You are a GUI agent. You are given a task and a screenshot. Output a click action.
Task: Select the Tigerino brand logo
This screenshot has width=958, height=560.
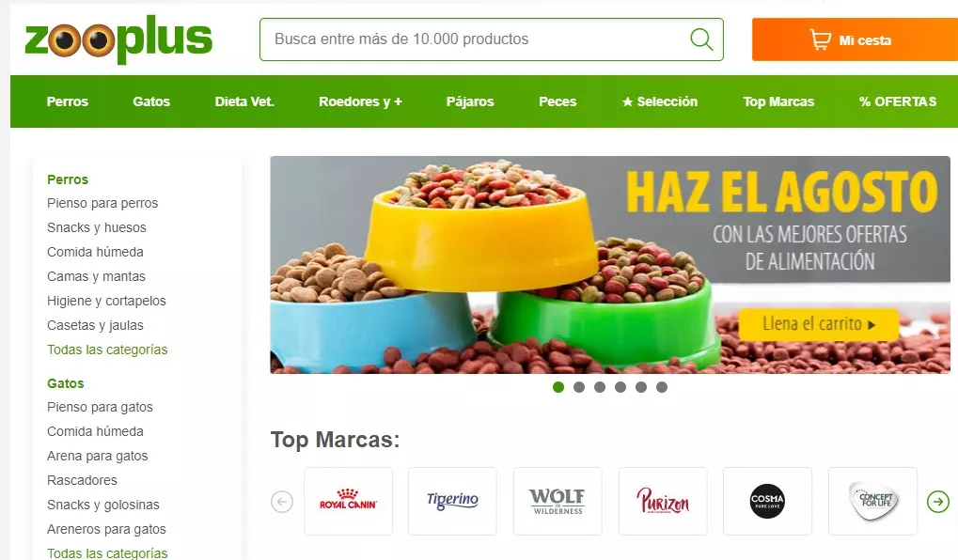point(453,501)
